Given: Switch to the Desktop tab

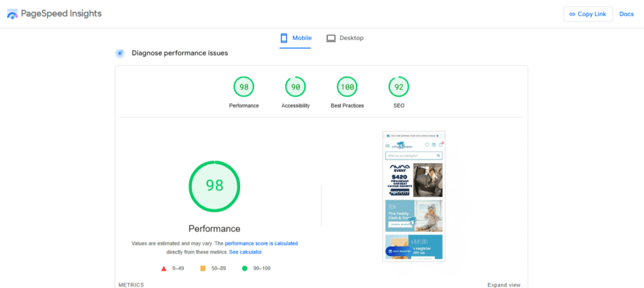Looking at the screenshot, I should (345, 38).
